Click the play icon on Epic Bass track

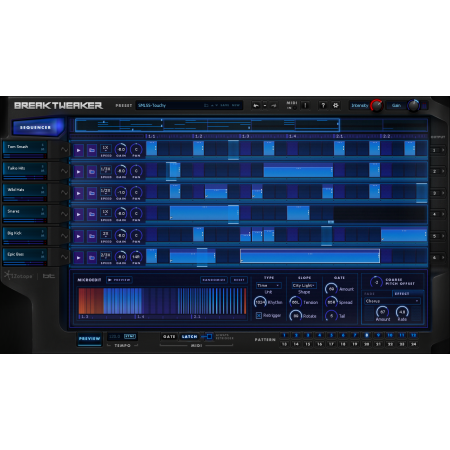click(x=79, y=257)
